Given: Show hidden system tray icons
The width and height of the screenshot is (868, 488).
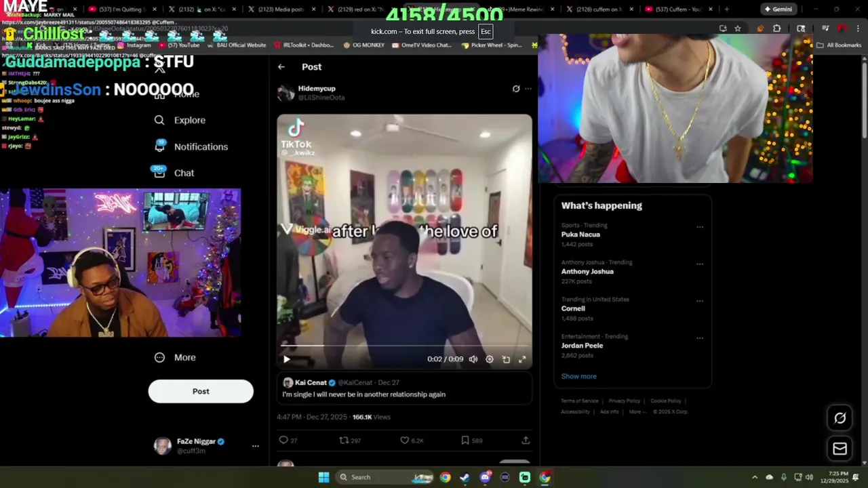Looking at the screenshot, I should pos(755,477).
